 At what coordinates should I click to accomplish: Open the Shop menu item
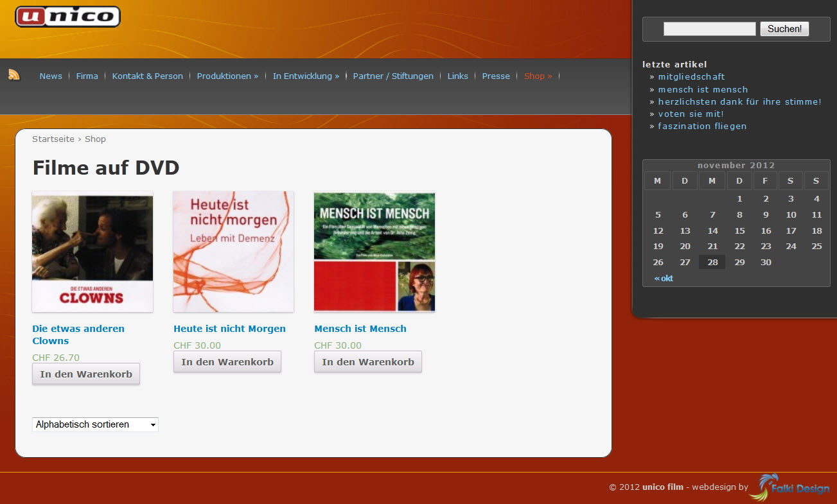click(x=538, y=76)
